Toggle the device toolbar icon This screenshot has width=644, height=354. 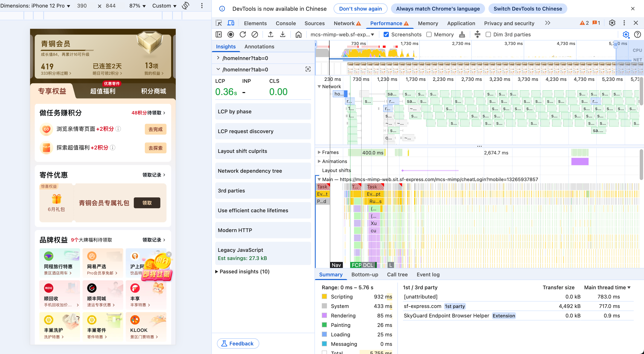(x=230, y=23)
